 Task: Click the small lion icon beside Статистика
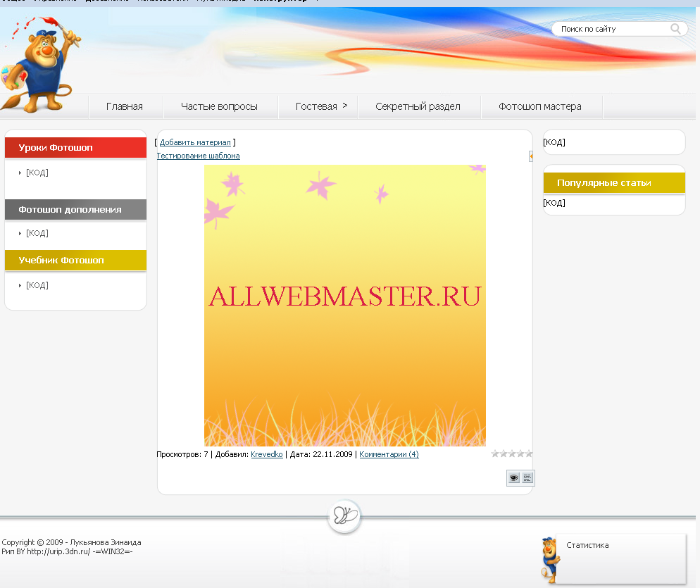click(551, 560)
